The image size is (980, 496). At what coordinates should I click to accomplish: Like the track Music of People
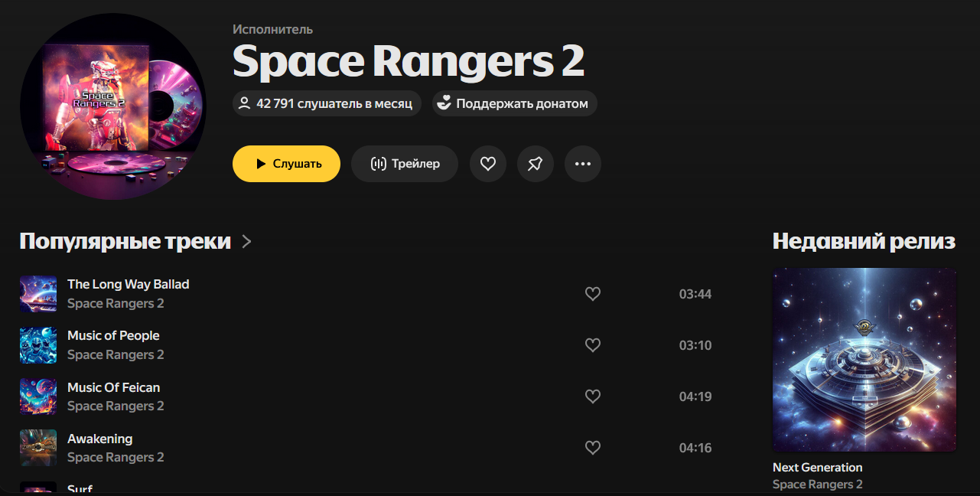[x=593, y=345]
